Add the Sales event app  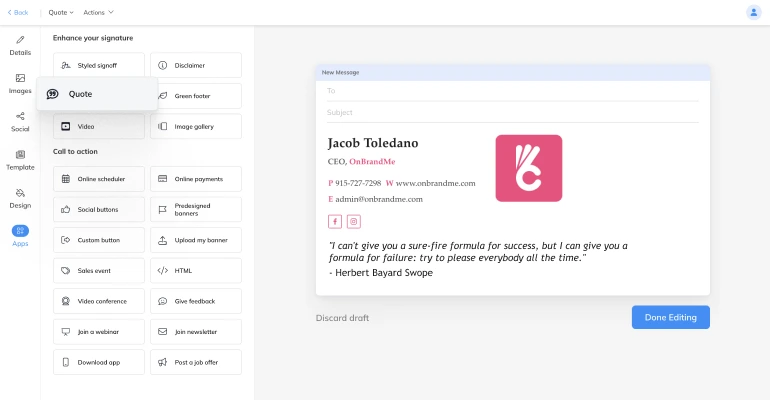[99, 270]
